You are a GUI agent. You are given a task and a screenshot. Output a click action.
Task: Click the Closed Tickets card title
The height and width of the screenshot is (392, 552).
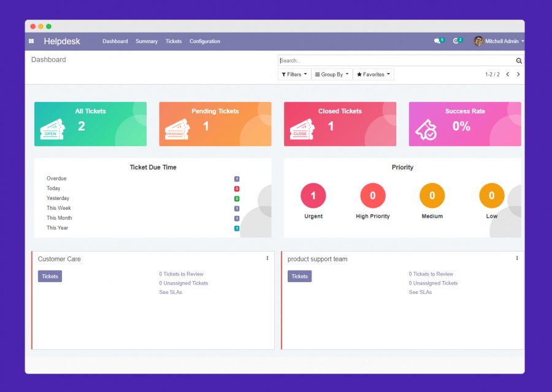click(x=340, y=111)
